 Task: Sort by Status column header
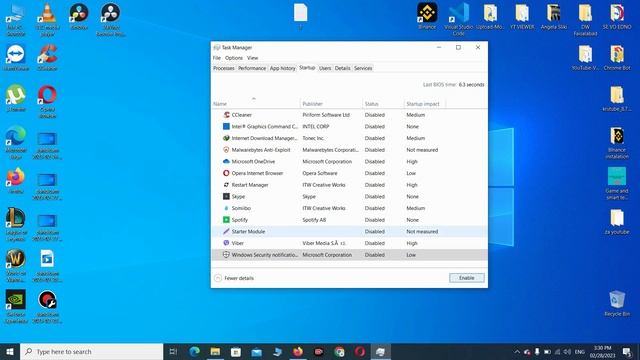(x=383, y=104)
